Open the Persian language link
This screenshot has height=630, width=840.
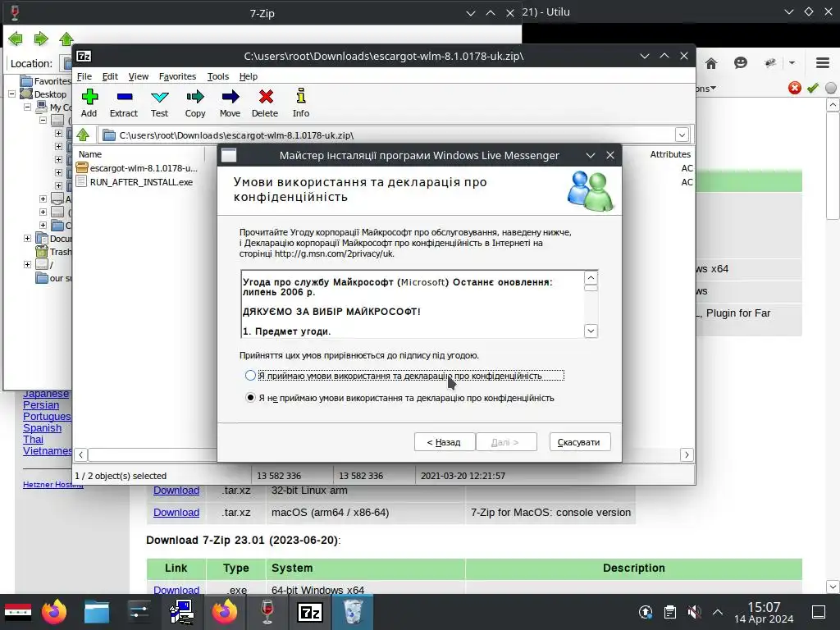click(x=41, y=405)
